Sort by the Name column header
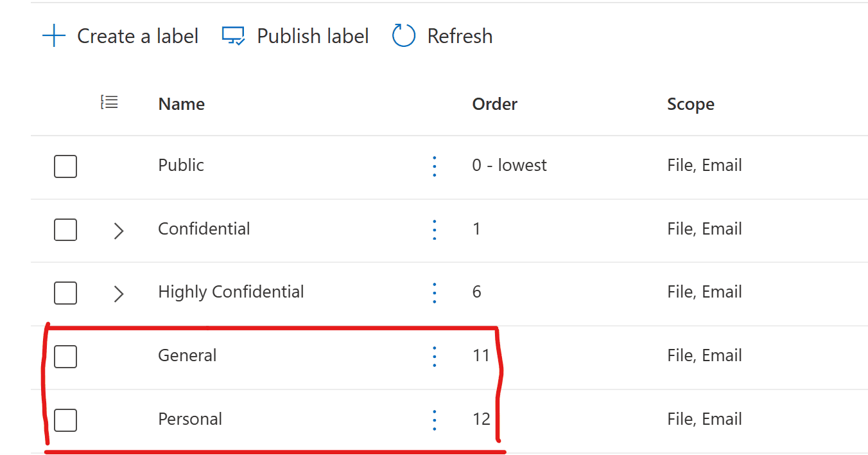The height and width of the screenshot is (455, 868). pyautogui.click(x=182, y=104)
